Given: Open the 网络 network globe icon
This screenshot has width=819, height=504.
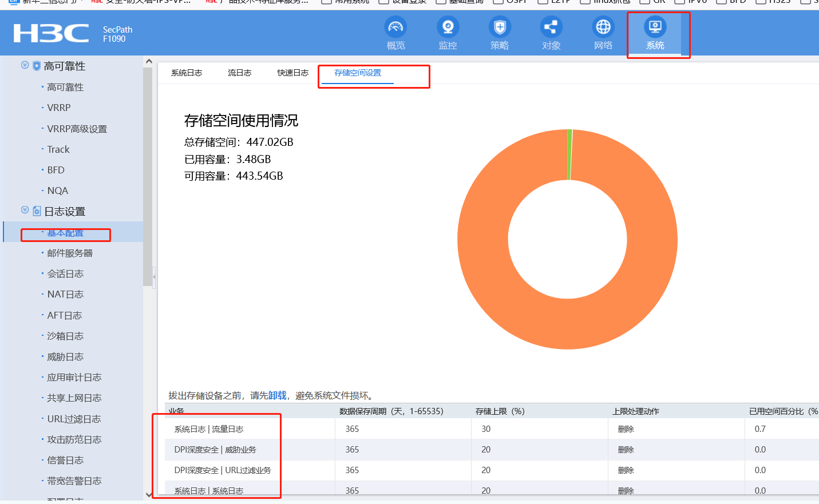Looking at the screenshot, I should coord(603,27).
